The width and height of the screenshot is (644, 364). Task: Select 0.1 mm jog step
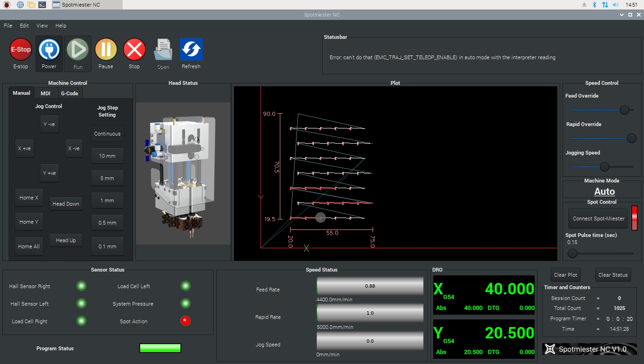click(x=107, y=246)
